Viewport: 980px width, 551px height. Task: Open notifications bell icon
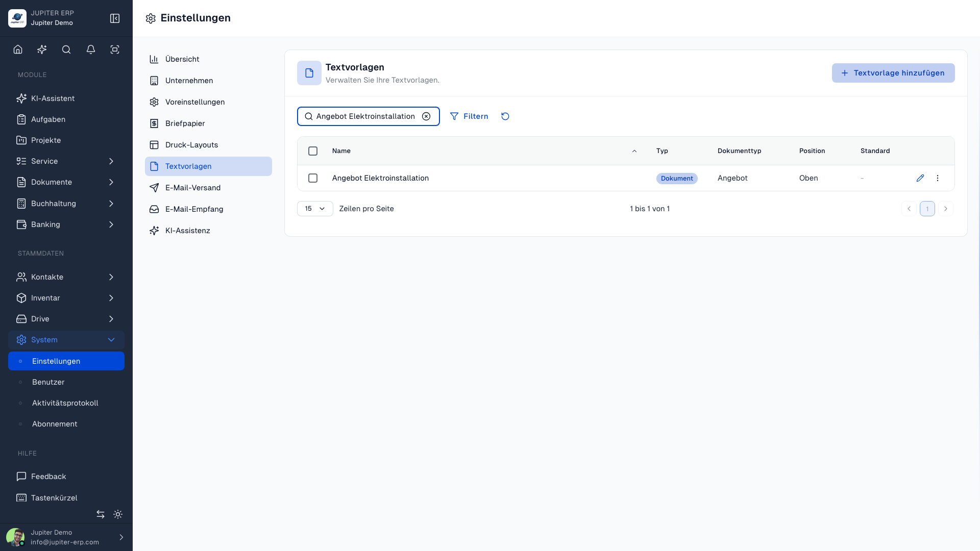[91, 49]
